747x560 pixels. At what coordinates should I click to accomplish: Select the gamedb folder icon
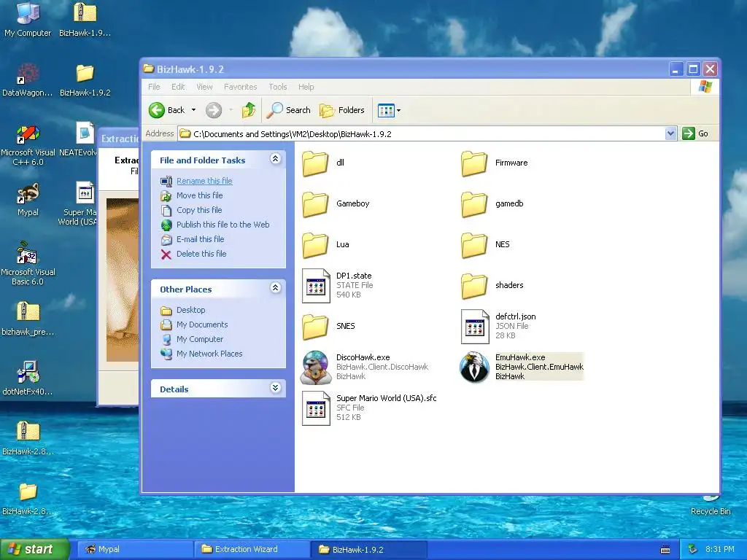(x=474, y=204)
